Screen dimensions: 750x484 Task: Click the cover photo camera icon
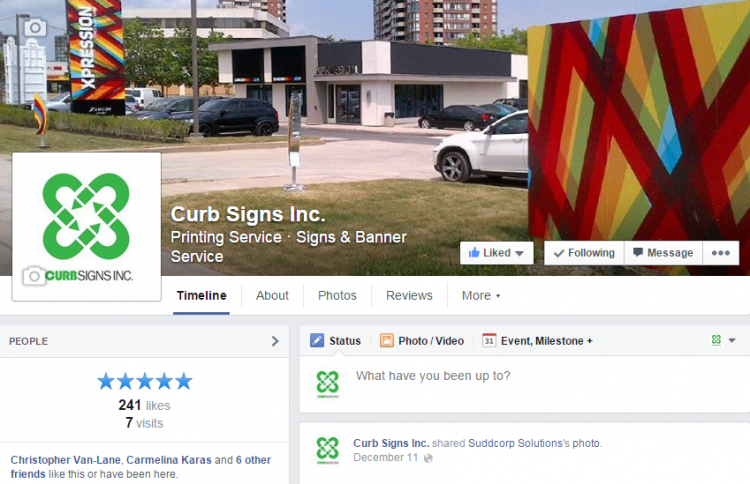point(35,28)
